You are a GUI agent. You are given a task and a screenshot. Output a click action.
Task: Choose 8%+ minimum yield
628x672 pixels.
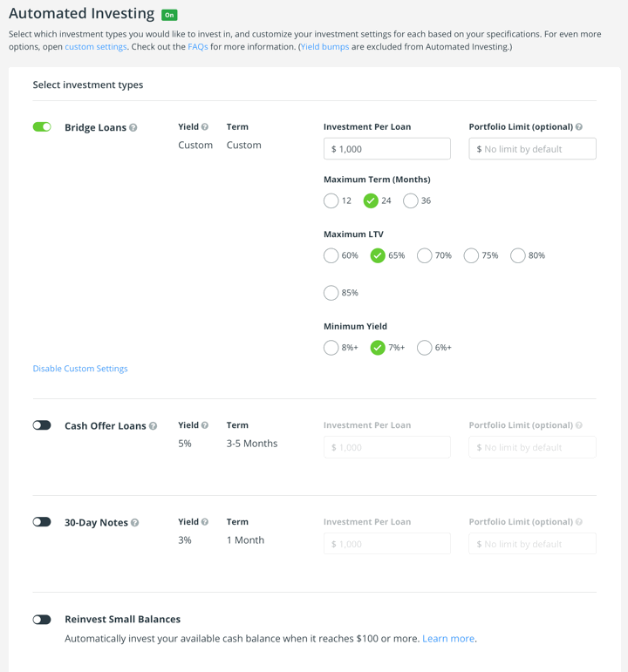(x=331, y=348)
